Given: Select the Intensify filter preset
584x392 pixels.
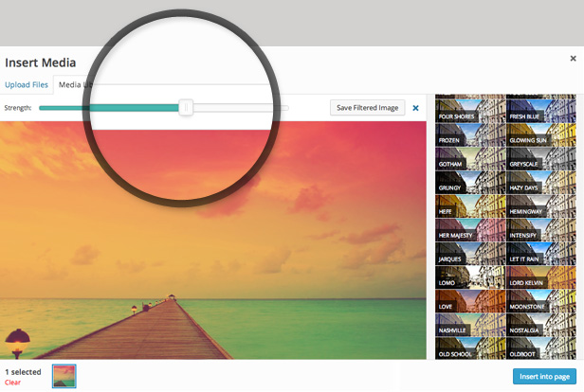Looking at the screenshot, I should (540, 231).
